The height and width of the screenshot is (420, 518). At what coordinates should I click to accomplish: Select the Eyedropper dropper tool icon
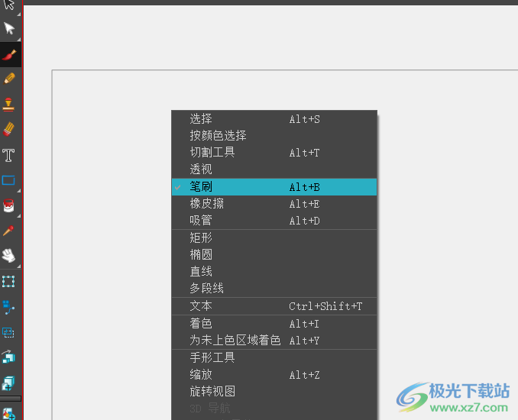pos(8,231)
